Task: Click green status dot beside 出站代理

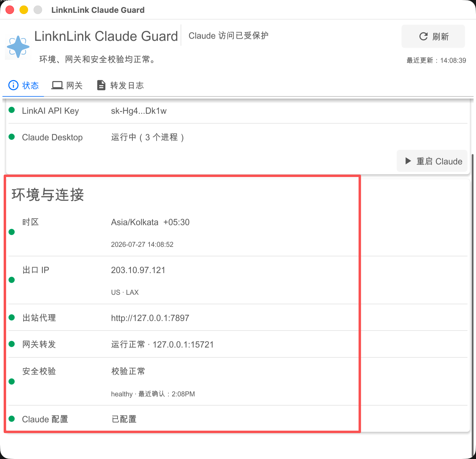Action: [x=12, y=318]
